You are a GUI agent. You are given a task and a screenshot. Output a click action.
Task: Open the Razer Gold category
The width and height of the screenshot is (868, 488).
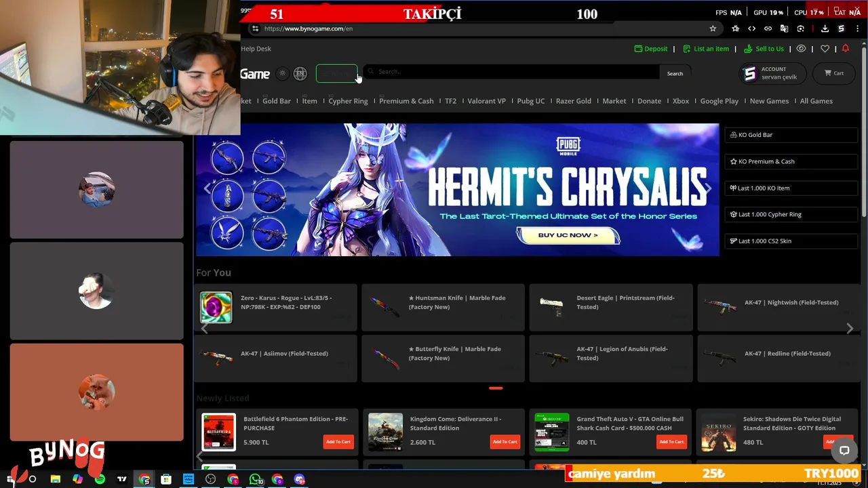click(574, 101)
